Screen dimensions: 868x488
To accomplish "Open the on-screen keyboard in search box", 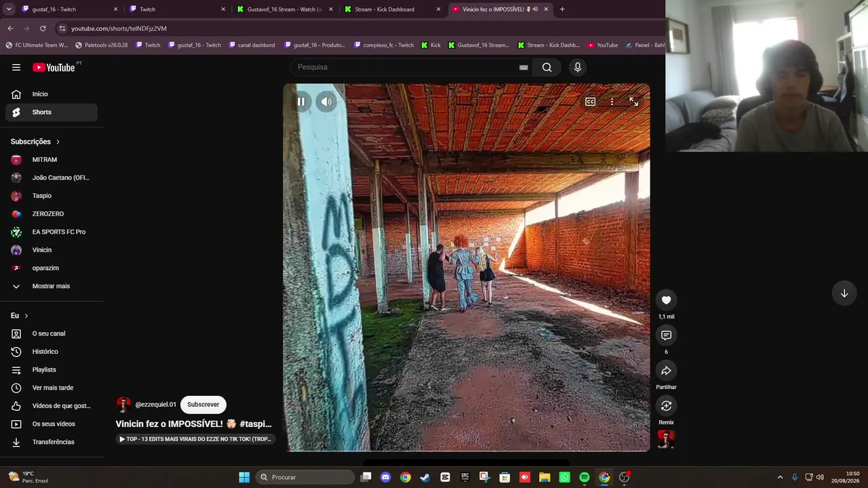I will tap(524, 67).
